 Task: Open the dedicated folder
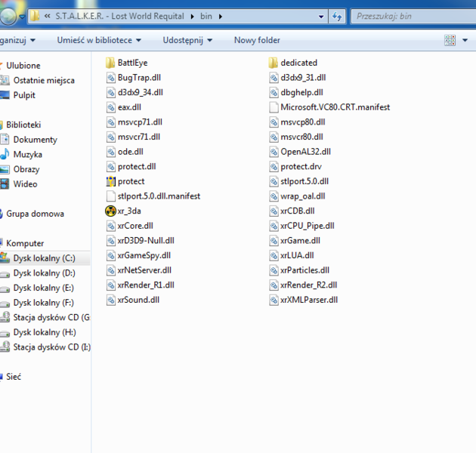(x=298, y=63)
